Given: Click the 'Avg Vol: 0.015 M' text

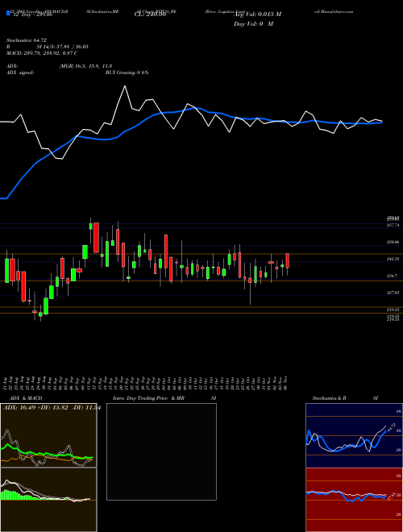Looking at the screenshot, I should coord(257,15).
